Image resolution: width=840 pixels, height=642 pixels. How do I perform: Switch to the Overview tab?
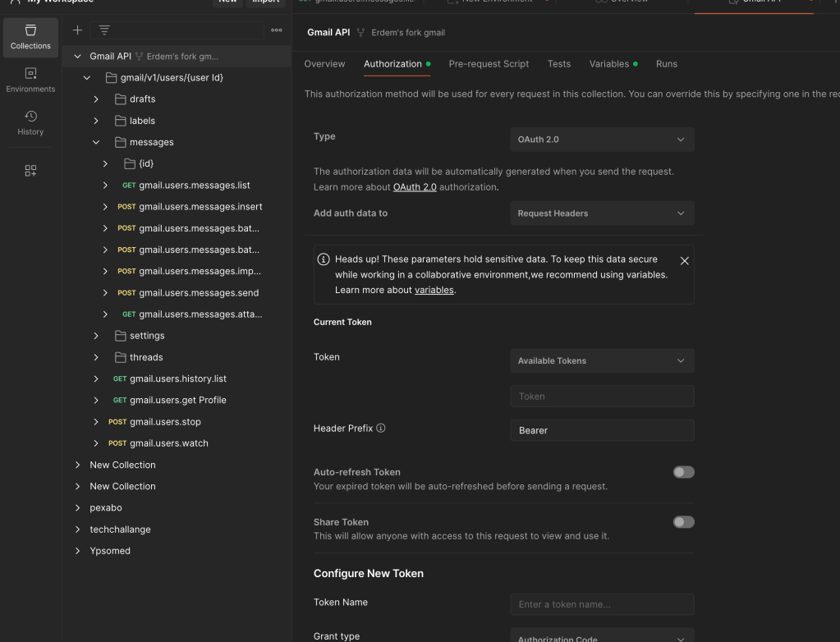coord(324,64)
